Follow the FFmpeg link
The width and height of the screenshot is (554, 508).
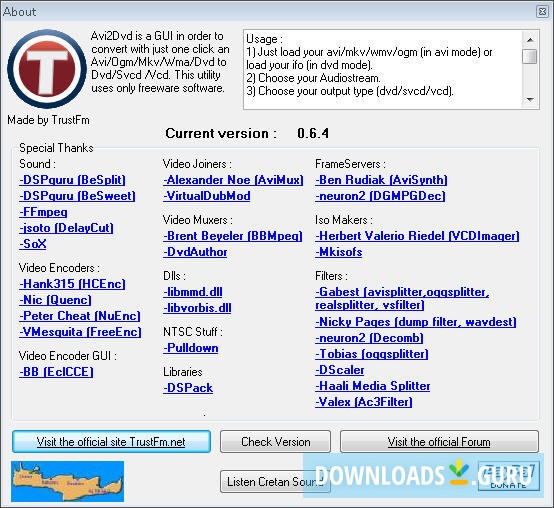tap(43, 212)
